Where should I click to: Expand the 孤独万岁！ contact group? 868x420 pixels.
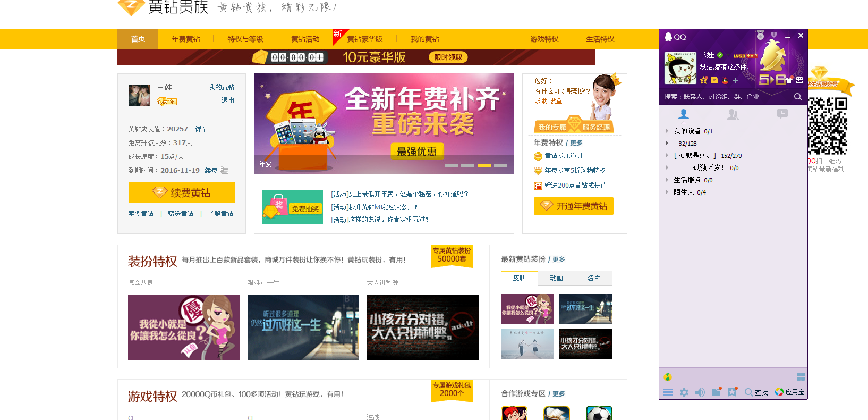coord(667,167)
